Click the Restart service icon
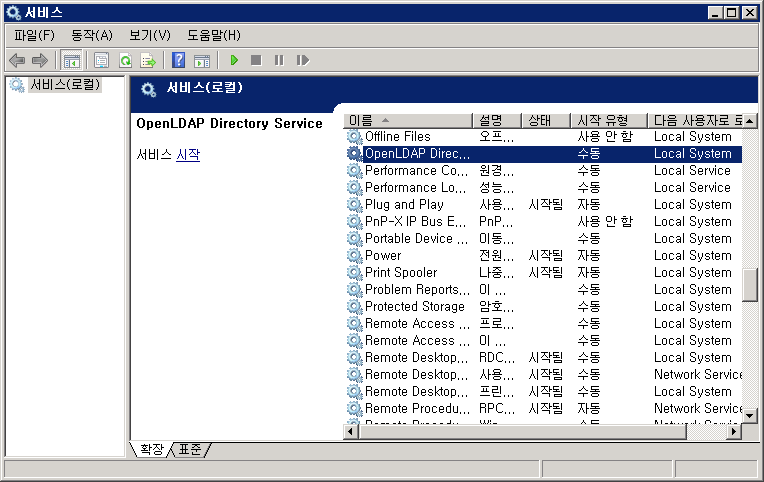 [x=303, y=60]
